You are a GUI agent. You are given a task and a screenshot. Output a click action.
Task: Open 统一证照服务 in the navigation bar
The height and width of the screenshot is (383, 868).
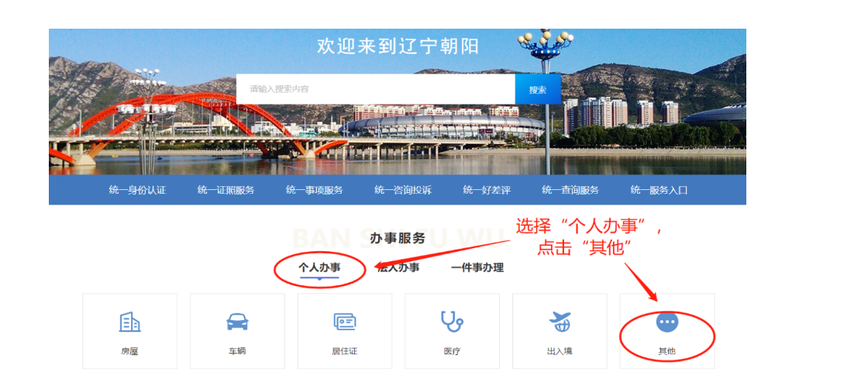[226, 191]
